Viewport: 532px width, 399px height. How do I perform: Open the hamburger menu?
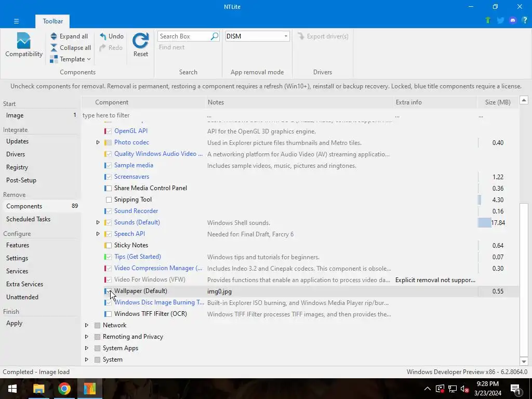(16, 21)
